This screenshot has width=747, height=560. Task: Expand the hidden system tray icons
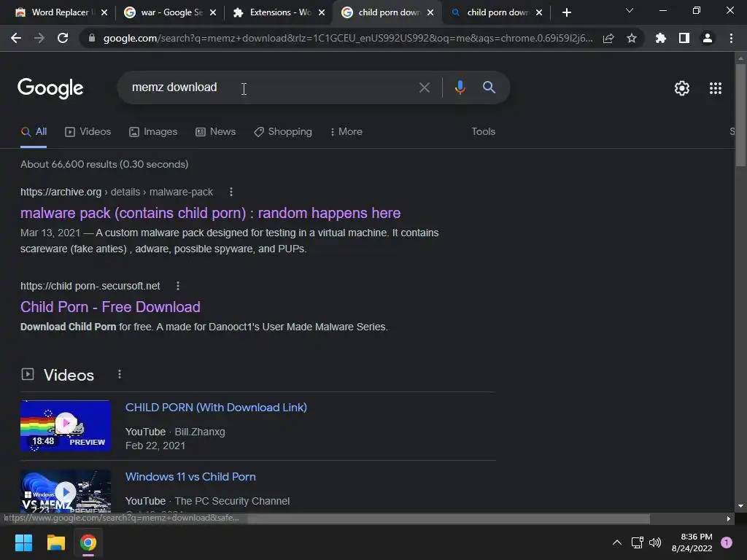tap(617, 542)
